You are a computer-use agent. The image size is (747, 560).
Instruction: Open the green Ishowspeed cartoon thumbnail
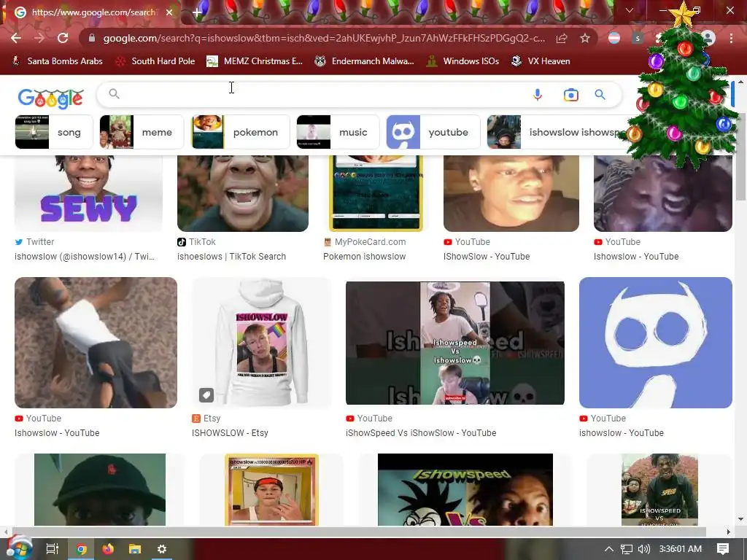coord(465,489)
